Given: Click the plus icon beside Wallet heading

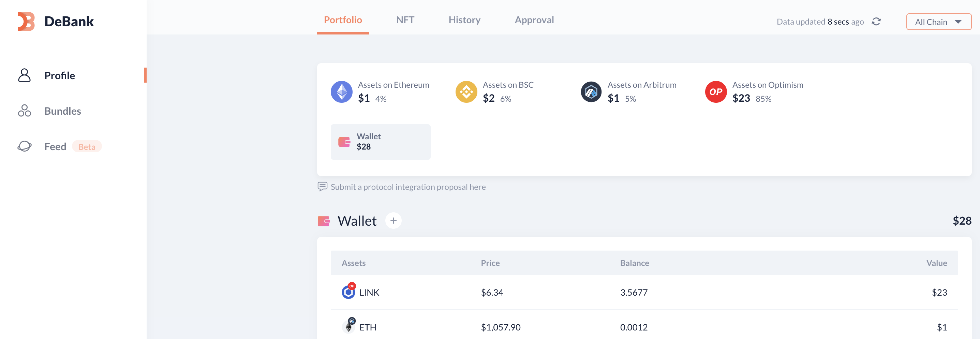Looking at the screenshot, I should click(x=393, y=221).
